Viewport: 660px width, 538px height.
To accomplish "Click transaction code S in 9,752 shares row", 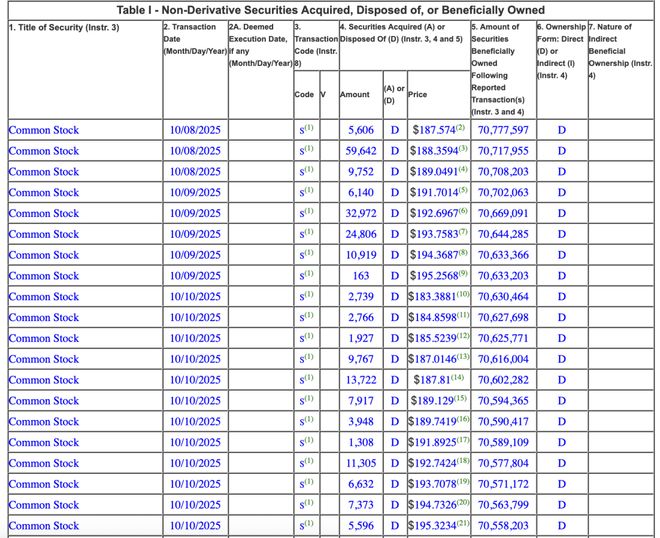I will [302, 172].
